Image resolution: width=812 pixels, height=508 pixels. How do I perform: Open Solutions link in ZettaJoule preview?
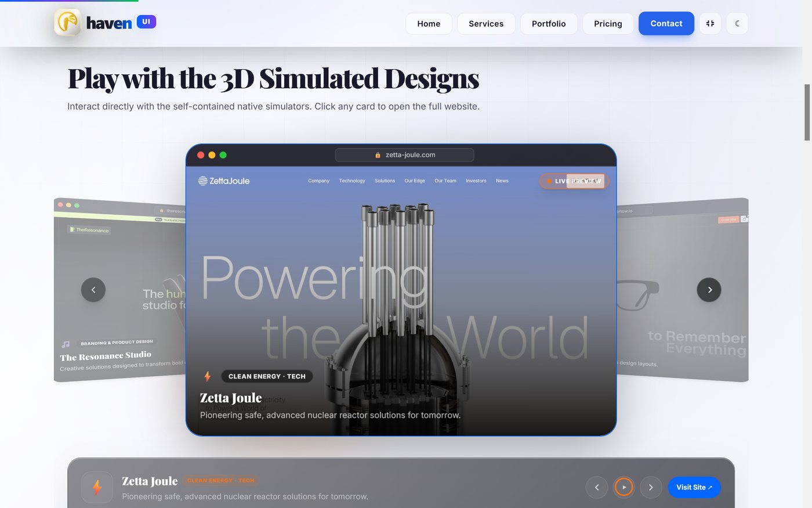(385, 181)
